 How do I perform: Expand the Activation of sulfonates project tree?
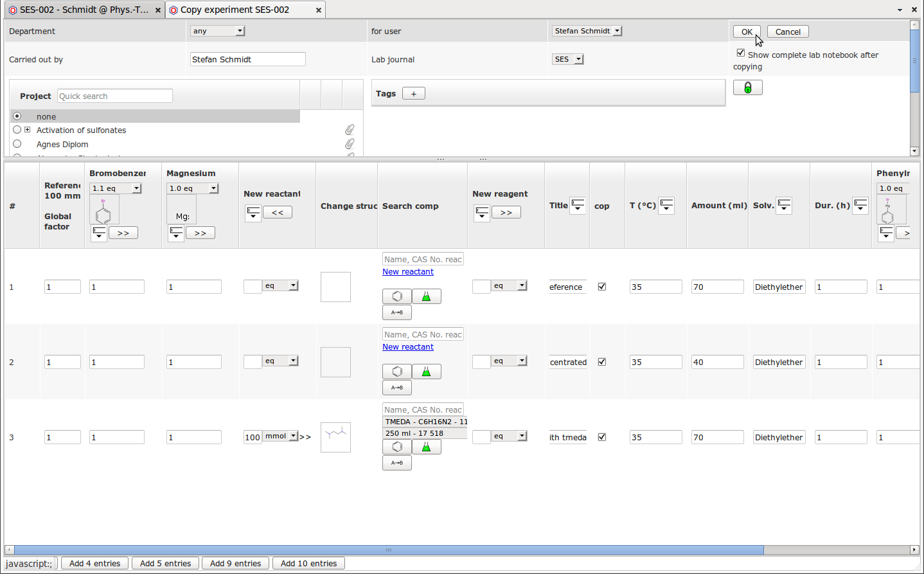click(28, 130)
